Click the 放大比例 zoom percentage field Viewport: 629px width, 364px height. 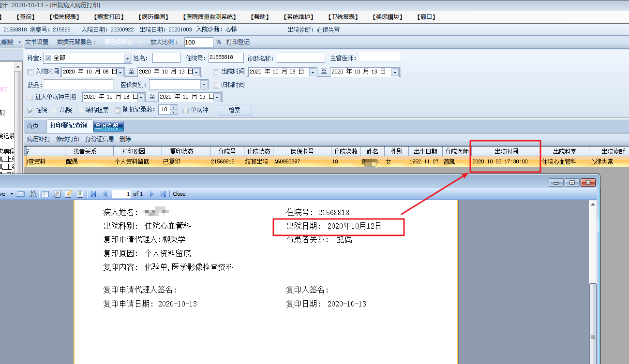(x=198, y=42)
